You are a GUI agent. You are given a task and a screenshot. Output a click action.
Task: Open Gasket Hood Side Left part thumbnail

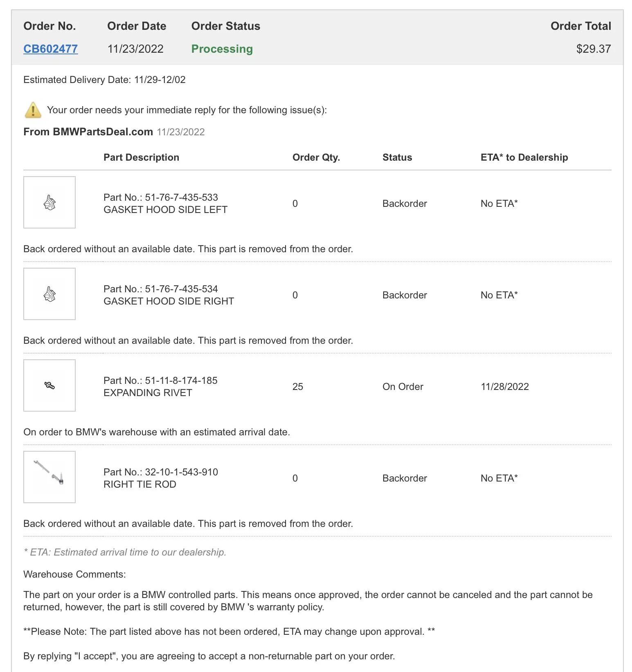49,202
